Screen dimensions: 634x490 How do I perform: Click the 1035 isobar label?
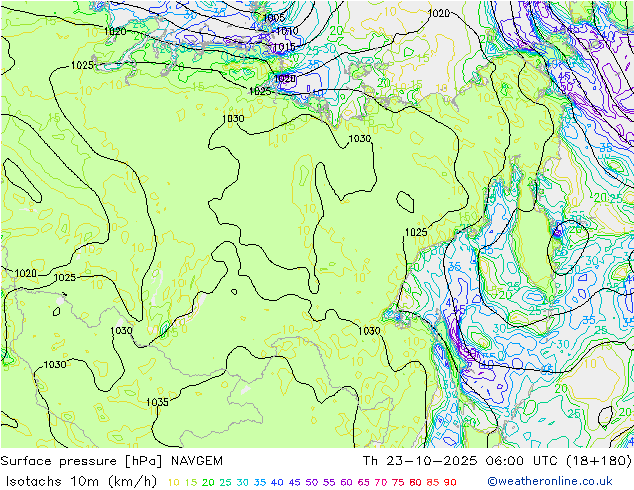point(157,402)
